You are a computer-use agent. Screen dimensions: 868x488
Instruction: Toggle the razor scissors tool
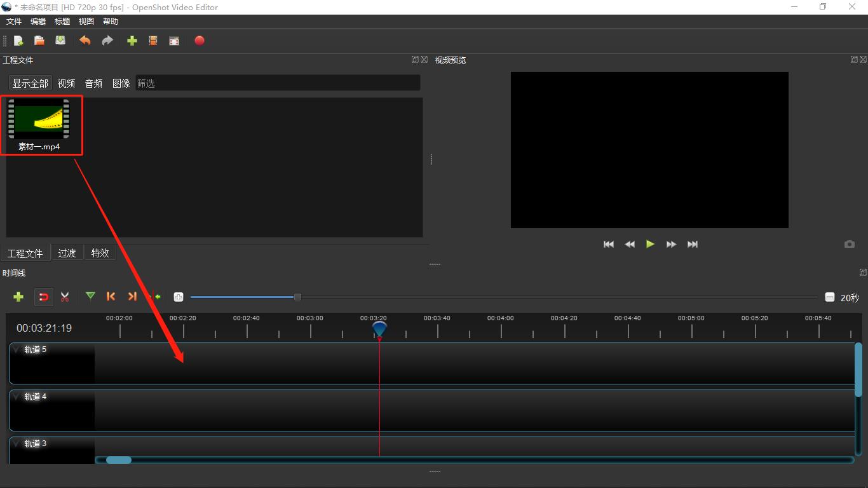(x=65, y=297)
